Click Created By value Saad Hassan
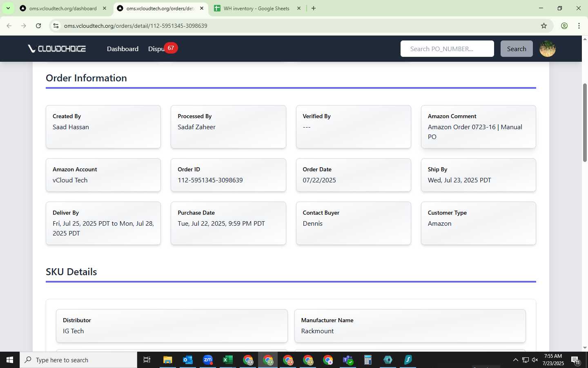Image resolution: width=588 pixels, height=368 pixels. [71, 127]
